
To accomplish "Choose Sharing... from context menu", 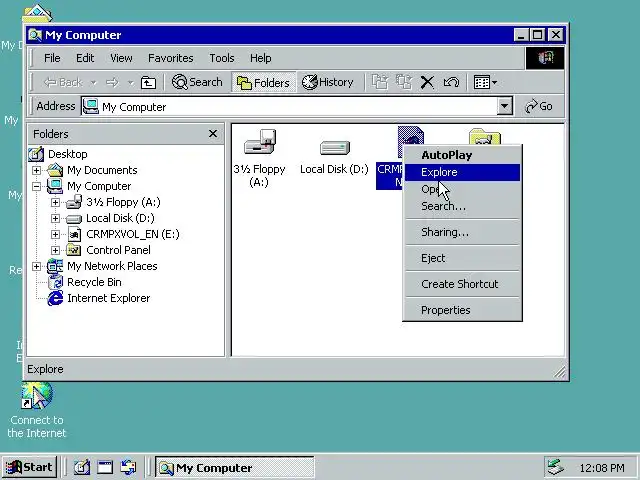I will 462,232.
